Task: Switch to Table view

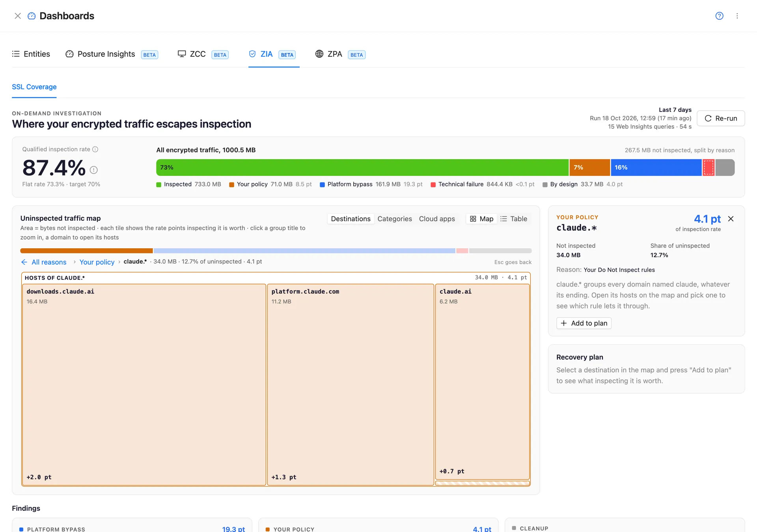Action: pyautogui.click(x=514, y=219)
